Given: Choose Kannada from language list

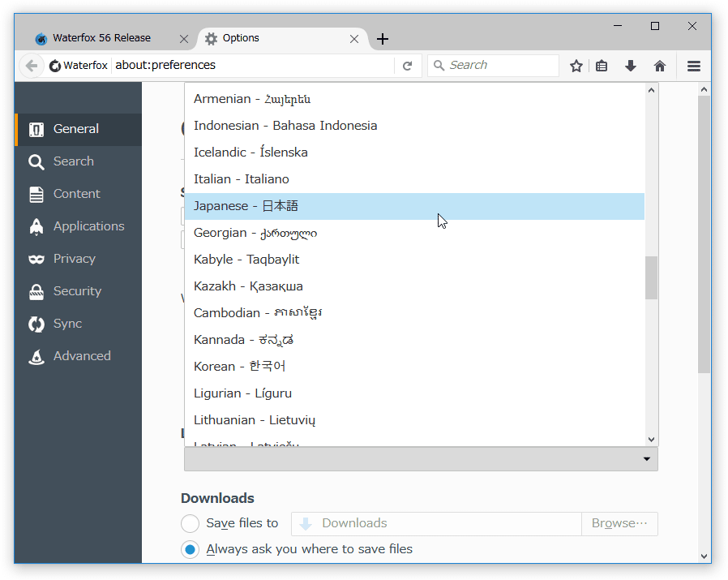Looking at the screenshot, I should tap(414, 340).
